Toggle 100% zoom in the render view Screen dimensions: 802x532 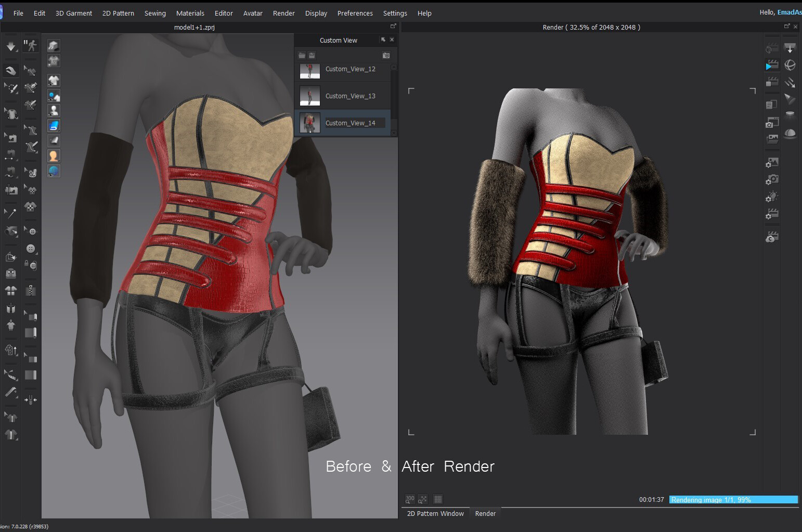coord(410,499)
